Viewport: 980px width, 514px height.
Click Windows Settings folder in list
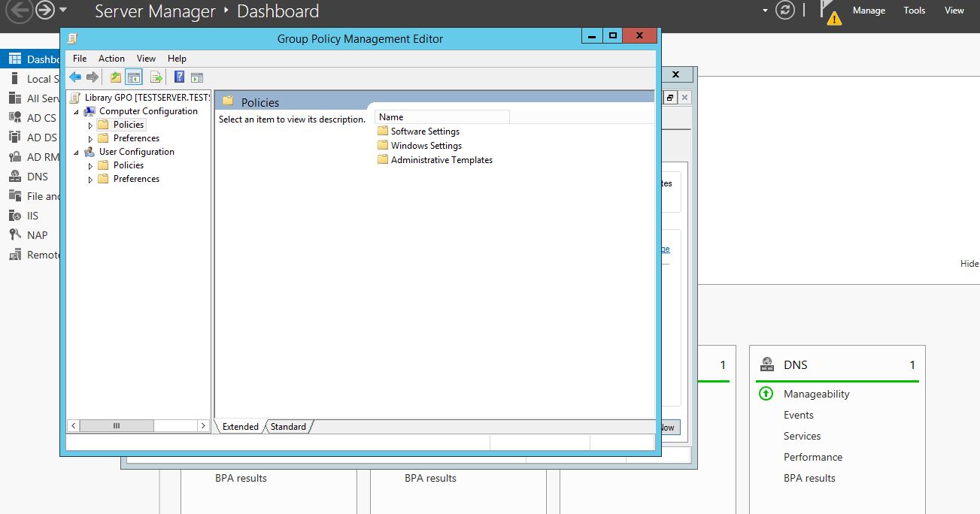click(426, 146)
